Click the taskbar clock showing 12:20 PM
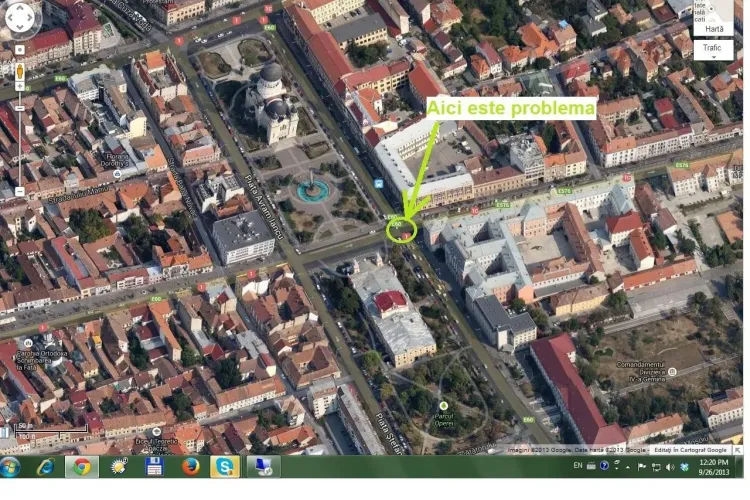This screenshot has width=750, height=500. (x=713, y=467)
